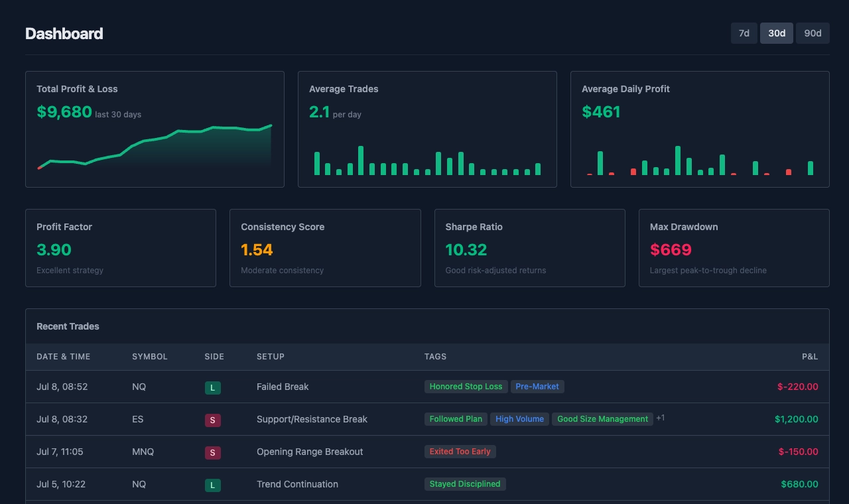The image size is (849, 504).
Task: Select the Followed Plan tag
Action: tap(456, 419)
